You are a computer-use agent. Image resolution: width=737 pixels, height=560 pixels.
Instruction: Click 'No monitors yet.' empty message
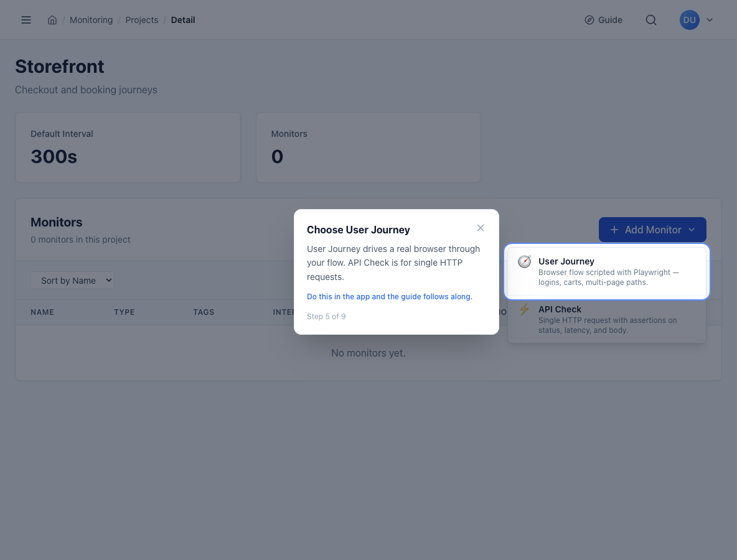(368, 353)
